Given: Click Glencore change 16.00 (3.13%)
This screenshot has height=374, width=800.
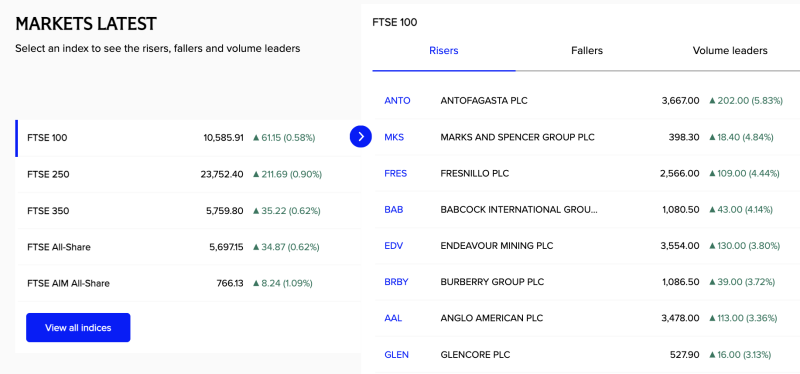Looking at the screenshot, I should 740,355.
